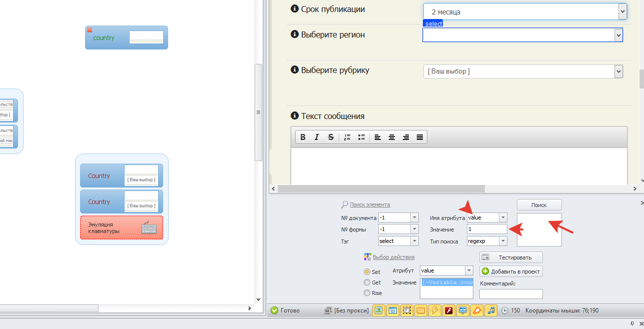This screenshot has width=644, height=329.
Task: Toggle CSS icon in status bar
Action: (421, 310)
